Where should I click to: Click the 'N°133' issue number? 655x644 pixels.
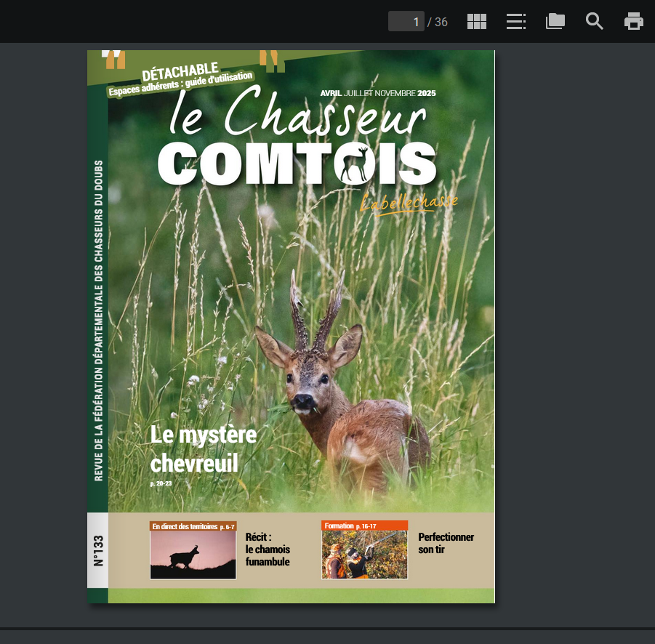point(98,550)
